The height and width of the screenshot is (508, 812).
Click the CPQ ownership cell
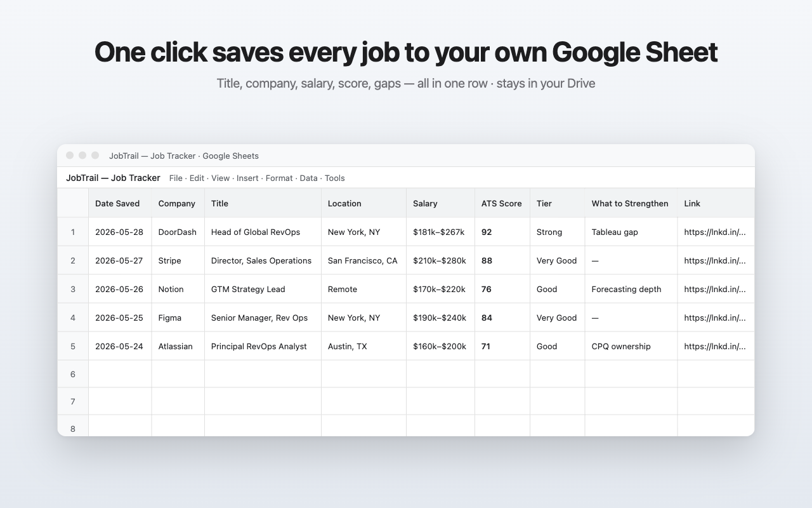[x=631, y=346]
